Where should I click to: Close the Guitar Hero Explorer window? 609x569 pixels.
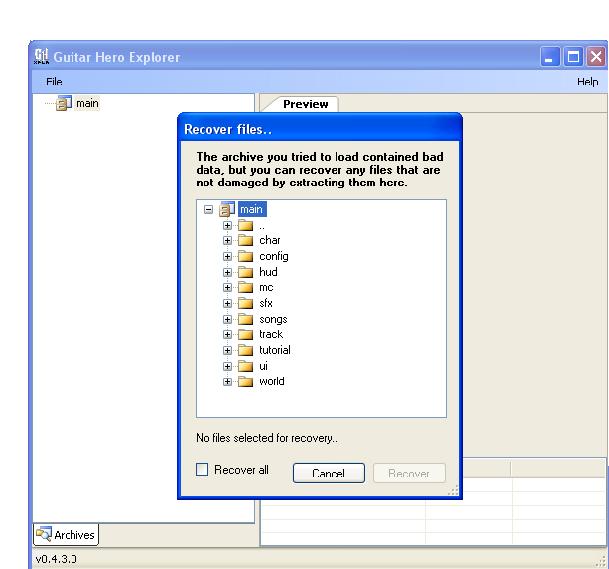coord(596,57)
